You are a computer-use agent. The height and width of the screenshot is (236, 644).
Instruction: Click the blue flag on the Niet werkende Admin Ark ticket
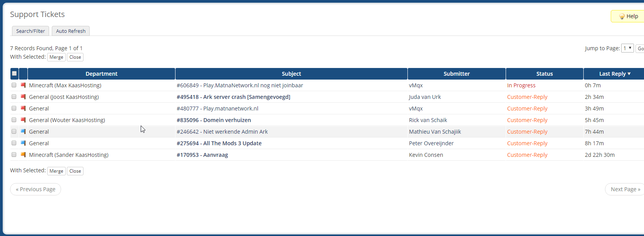click(23, 132)
